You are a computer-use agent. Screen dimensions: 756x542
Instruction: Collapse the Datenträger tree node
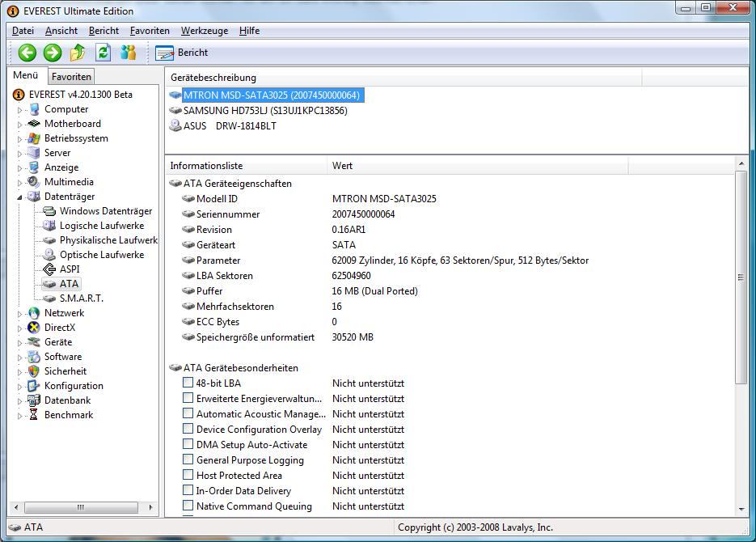[x=19, y=197]
